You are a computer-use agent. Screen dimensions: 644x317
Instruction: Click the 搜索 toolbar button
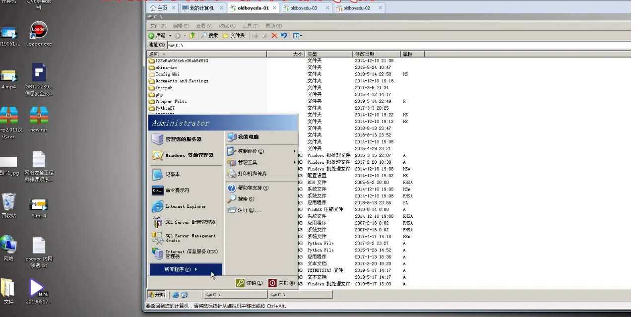pos(209,36)
